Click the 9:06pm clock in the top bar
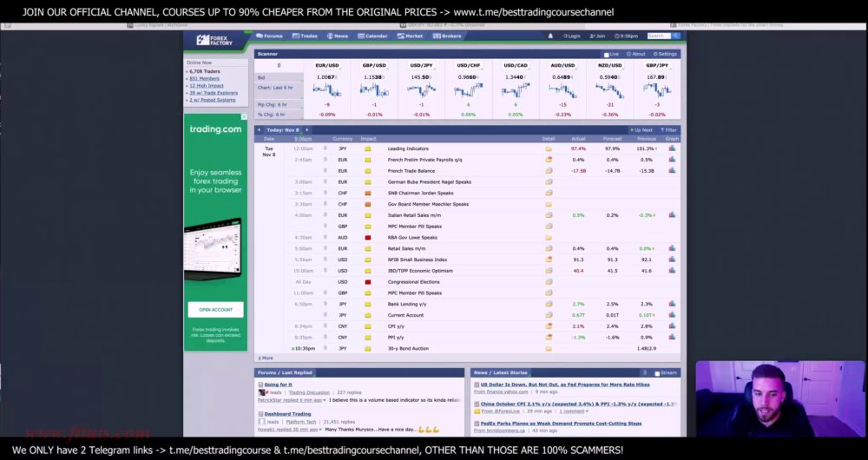Viewport: 868px width, 460px height. point(628,36)
